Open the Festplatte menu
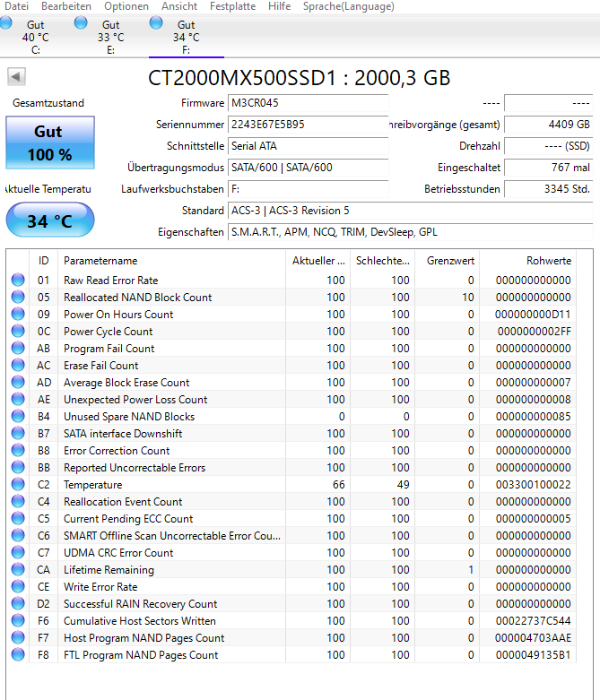The image size is (600, 700). click(233, 6)
